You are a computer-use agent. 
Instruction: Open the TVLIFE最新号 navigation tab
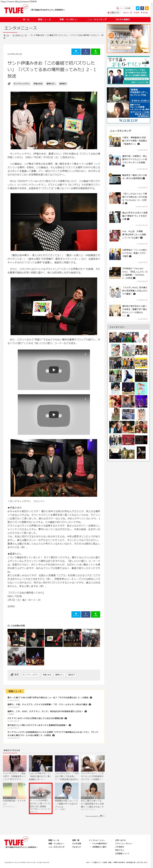[x=123, y=20]
